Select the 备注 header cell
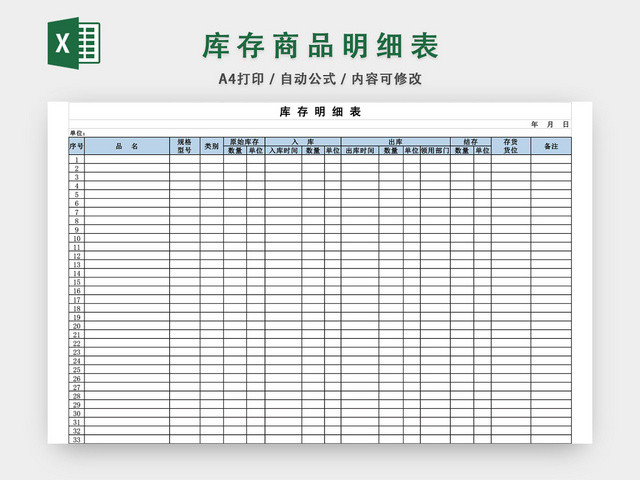640x480 pixels. [x=551, y=146]
